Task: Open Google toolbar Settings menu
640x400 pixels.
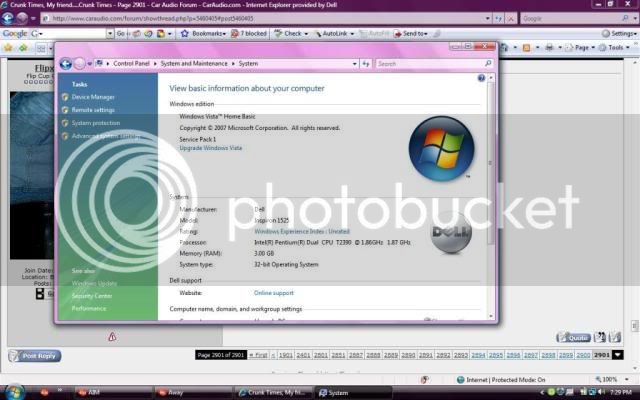Action: (619, 34)
